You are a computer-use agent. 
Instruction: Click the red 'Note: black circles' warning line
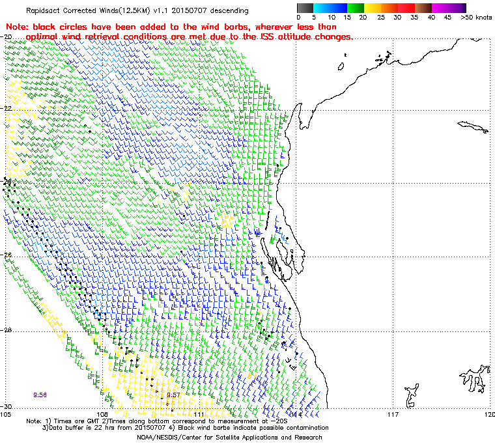pos(171,27)
